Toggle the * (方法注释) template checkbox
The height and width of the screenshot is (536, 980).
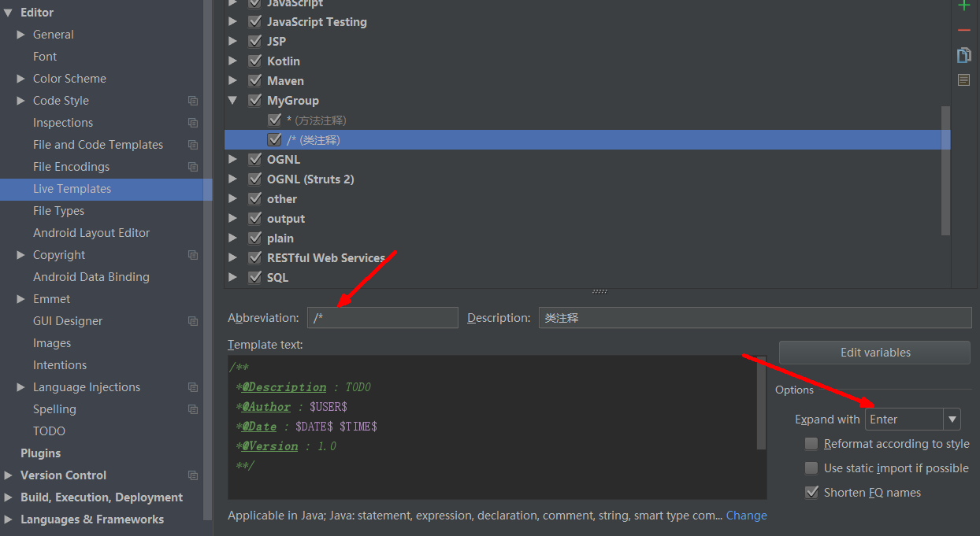point(274,120)
